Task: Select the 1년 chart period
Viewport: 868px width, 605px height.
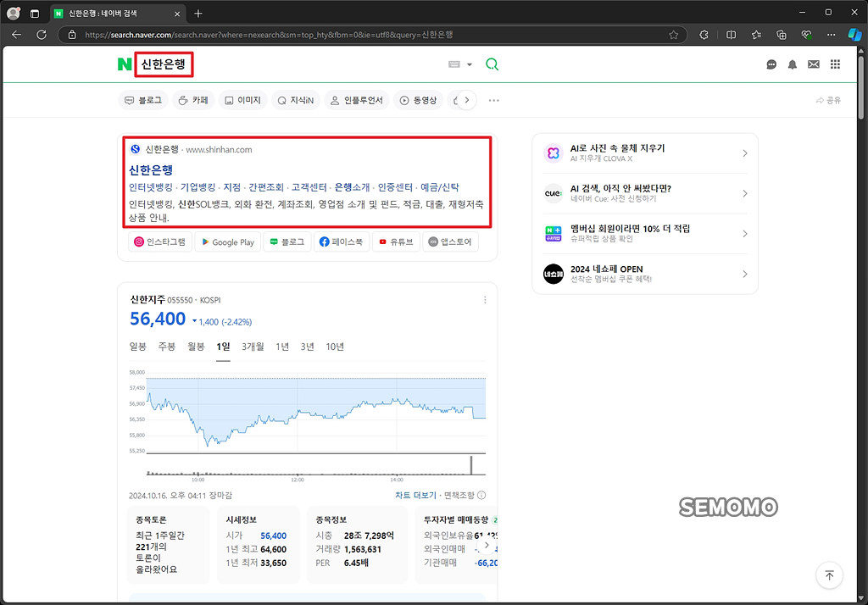Action: point(282,347)
